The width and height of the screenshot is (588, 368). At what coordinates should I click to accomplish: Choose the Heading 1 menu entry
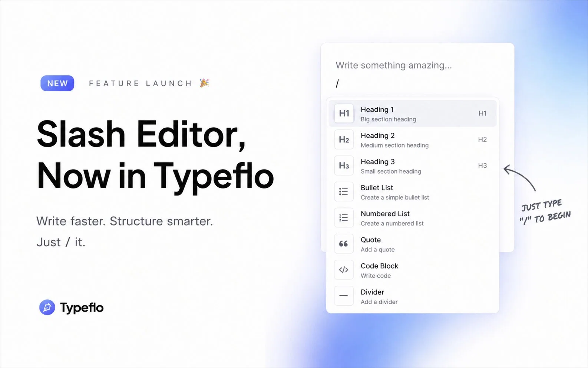point(412,114)
